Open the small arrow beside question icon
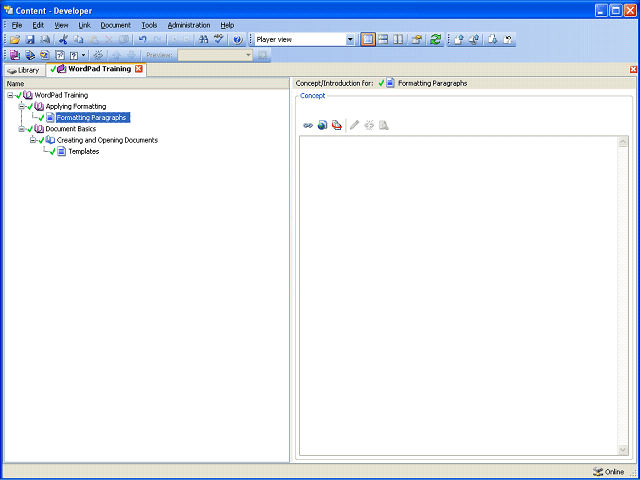Image resolution: width=640 pixels, height=480 pixels. [x=84, y=55]
